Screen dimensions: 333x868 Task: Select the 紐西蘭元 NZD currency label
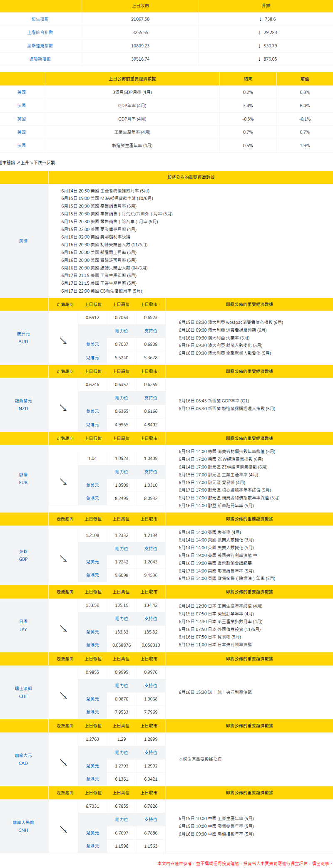pyautogui.click(x=23, y=404)
